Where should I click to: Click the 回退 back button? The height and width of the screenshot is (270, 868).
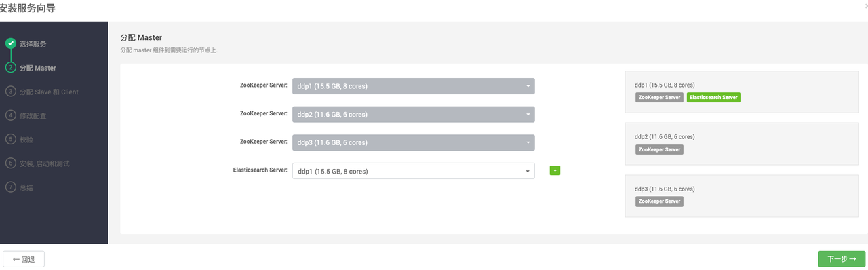(x=24, y=259)
